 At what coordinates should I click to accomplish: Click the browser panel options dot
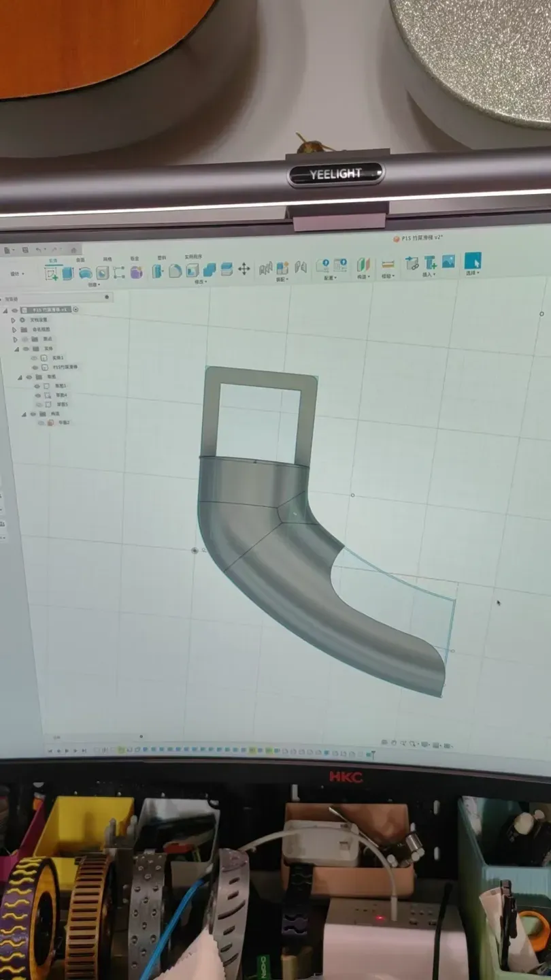107,297
